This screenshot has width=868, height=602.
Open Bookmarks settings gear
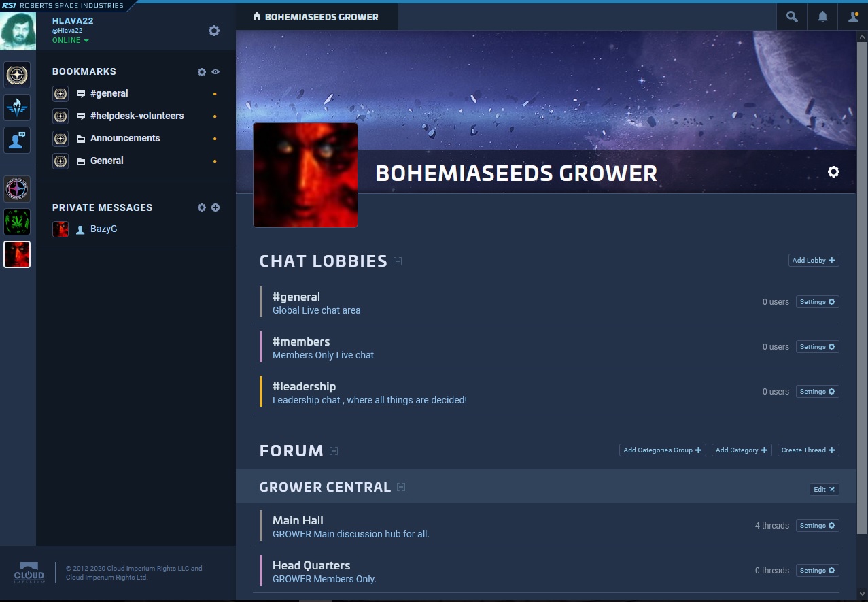coord(201,72)
